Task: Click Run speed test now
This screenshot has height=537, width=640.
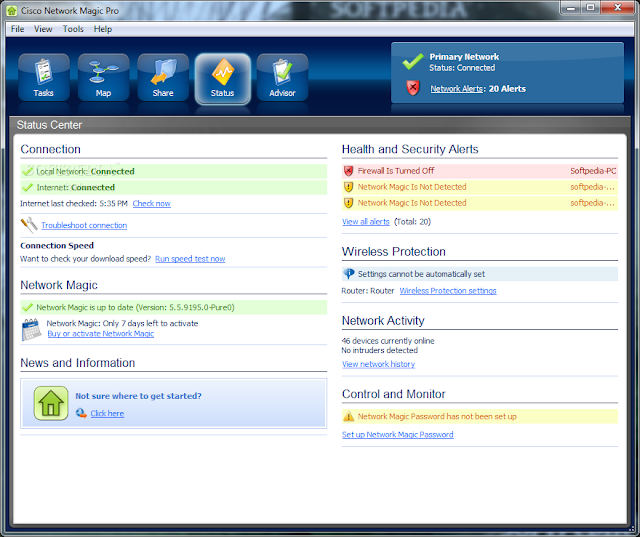Action: click(190, 259)
